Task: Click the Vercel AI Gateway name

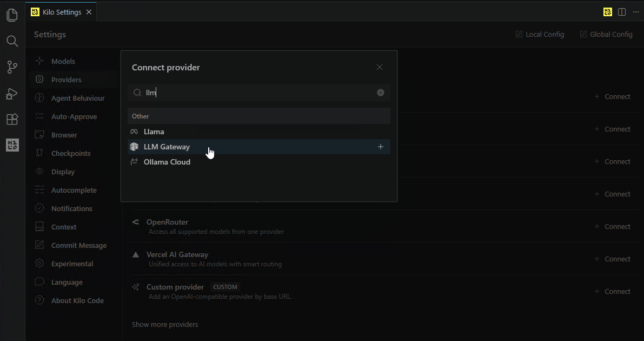Action: point(177,254)
